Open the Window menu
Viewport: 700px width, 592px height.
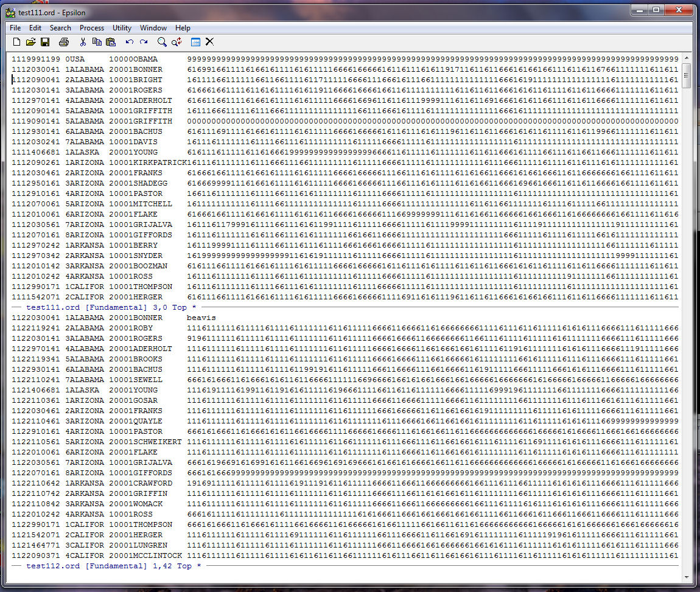click(153, 28)
